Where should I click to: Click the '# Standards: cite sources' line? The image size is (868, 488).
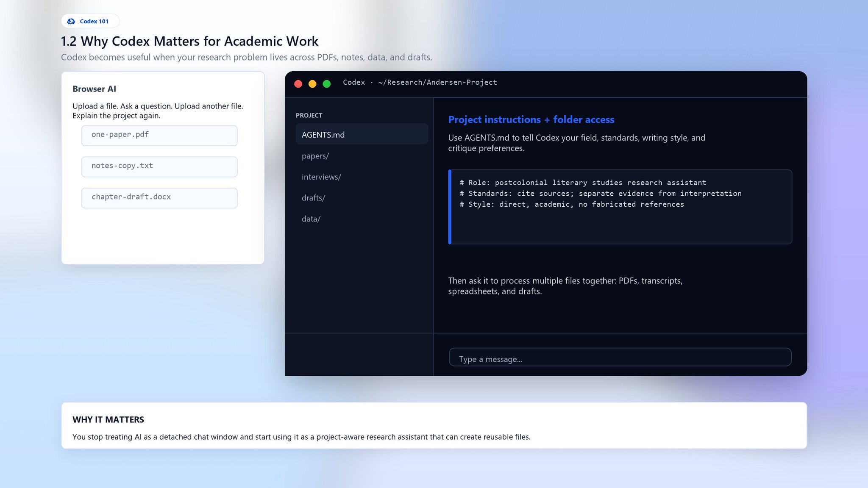click(x=601, y=194)
